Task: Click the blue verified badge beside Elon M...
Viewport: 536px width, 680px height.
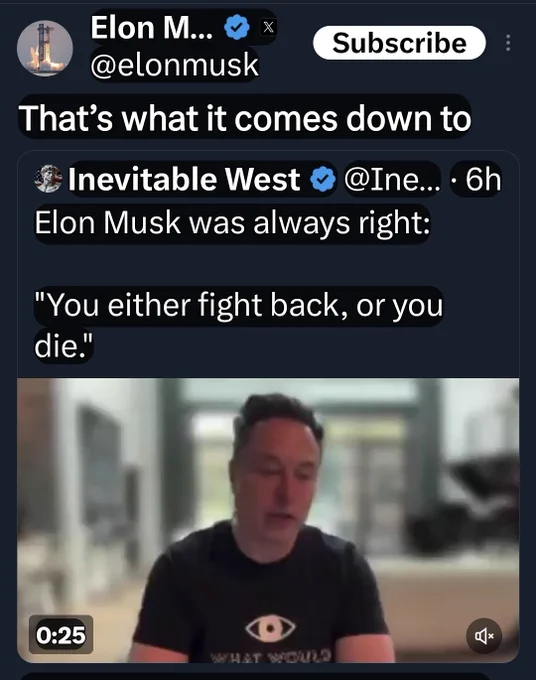Action: click(236, 27)
